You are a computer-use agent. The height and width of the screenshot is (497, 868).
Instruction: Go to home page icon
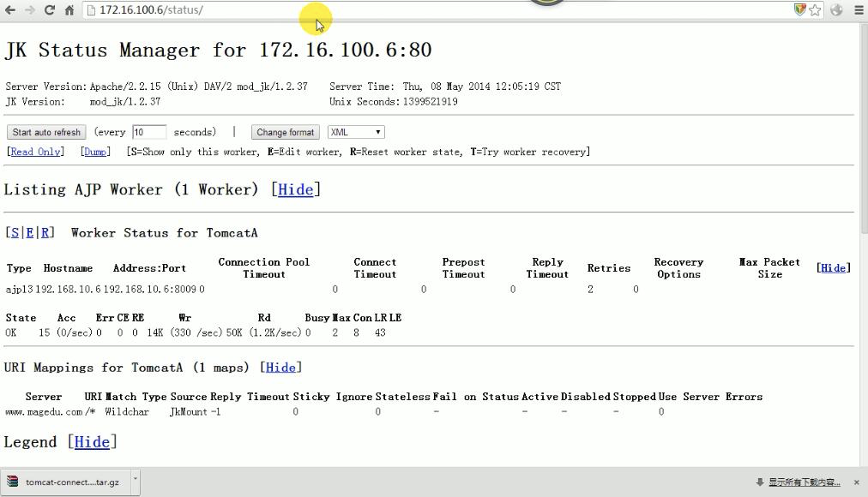click(69, 10)
